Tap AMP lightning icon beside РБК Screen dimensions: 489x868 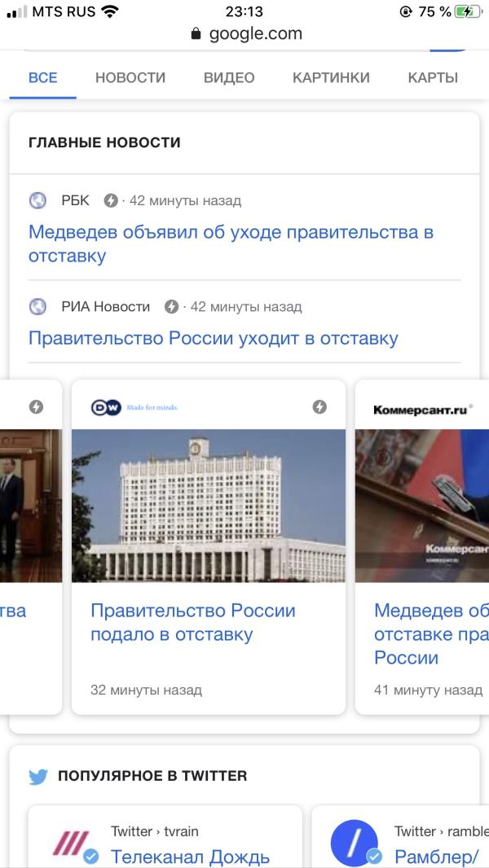click(x=112, y=200)
